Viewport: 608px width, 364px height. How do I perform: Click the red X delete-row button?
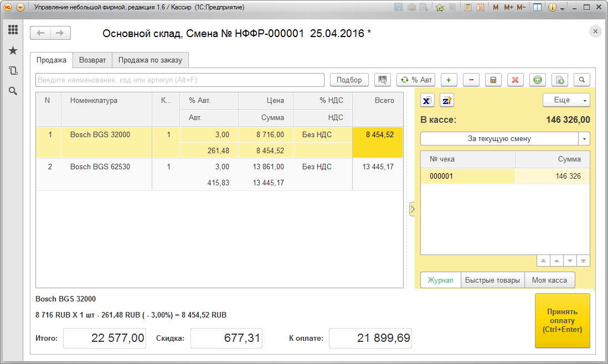coord(516,80)
